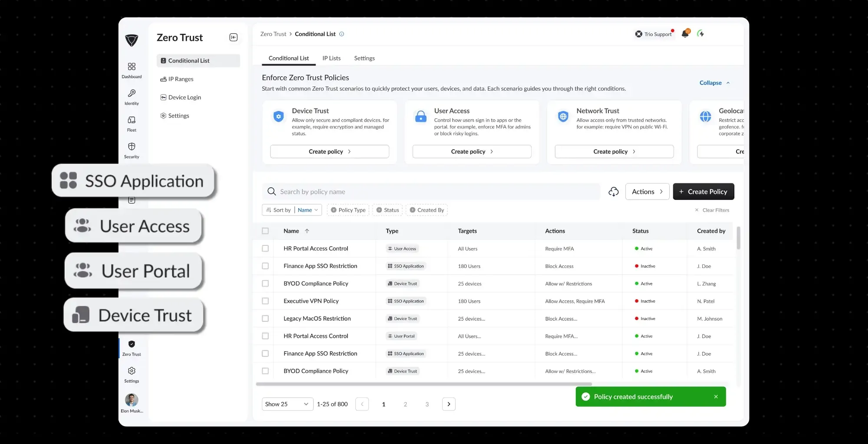Screen dimensions: 868x444
Task: Focus the Search by policy name field
Action: pyautogui.click(x=431, y=192)
